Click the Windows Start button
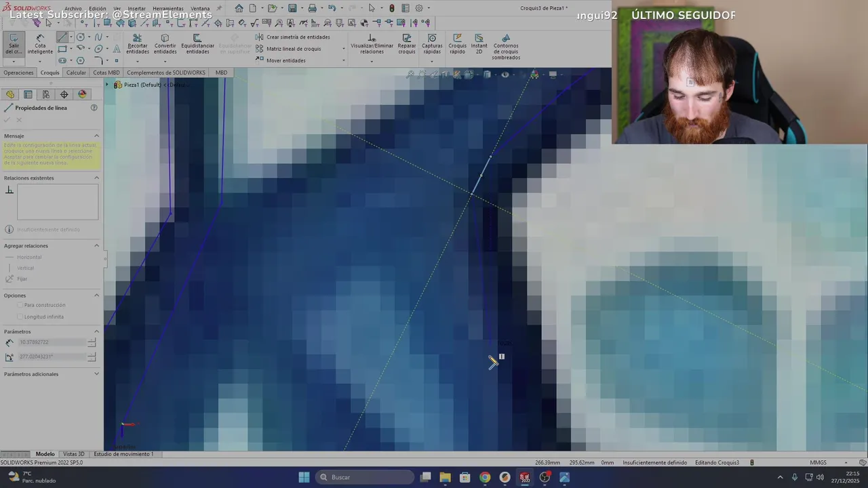The height and width of the screenshot is (488, 868). pos(304,477)
